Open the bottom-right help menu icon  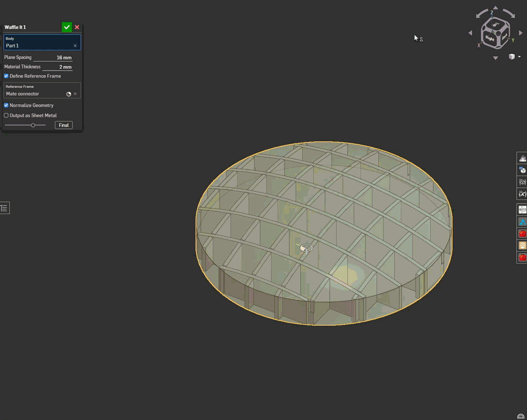pos(522,416)
